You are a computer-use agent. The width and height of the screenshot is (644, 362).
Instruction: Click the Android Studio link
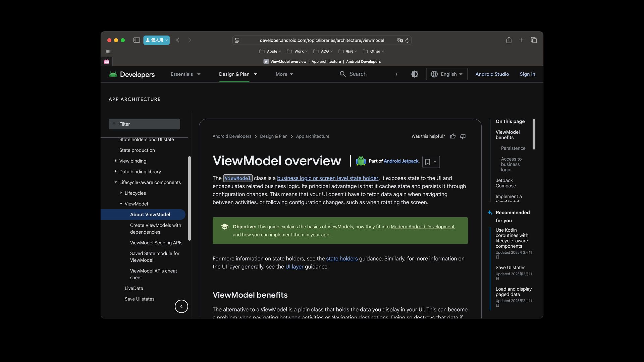pos(492,74)
